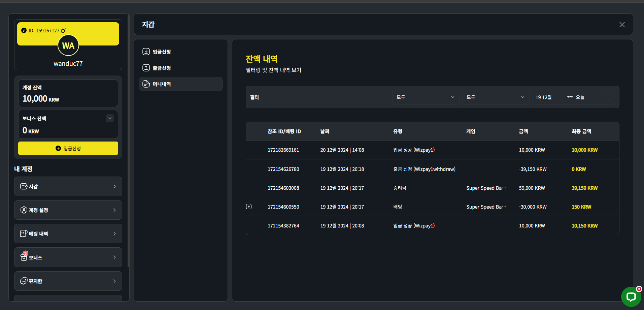Click the 출금 신청 (Wizpay1withdraw) entry
Viewport: 644px width, 310px height.
[x=424, y=169]
